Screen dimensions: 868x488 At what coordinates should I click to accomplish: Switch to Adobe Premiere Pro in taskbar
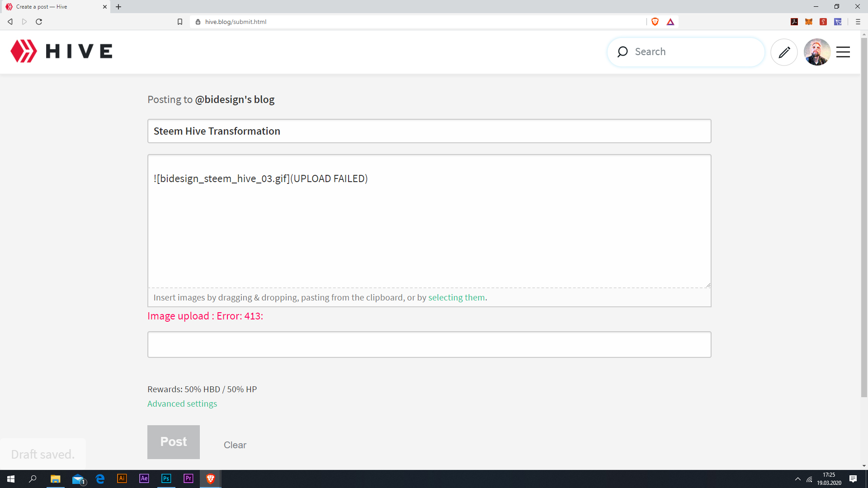click(189, 479)
